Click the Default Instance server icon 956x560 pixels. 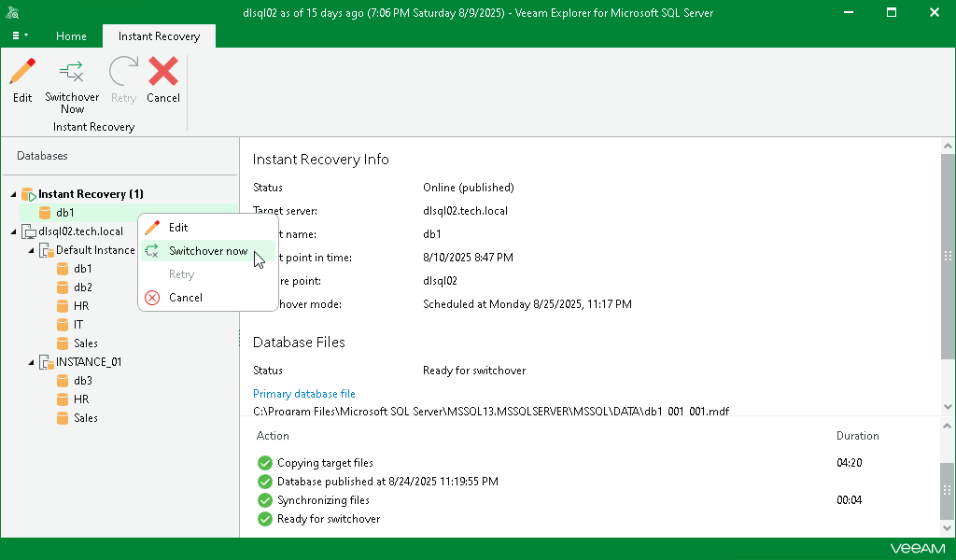[x=47, y=249]
